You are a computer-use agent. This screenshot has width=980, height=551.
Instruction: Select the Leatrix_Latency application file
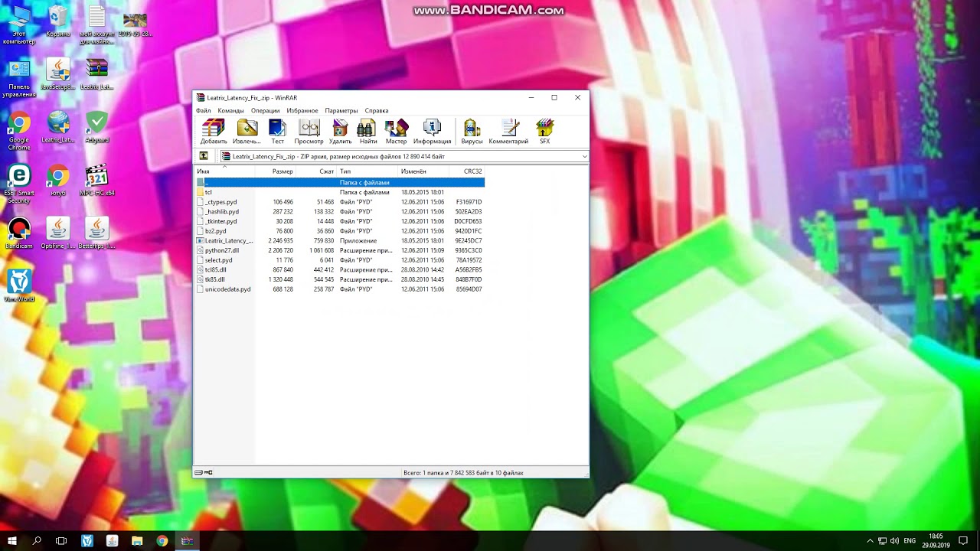(x=340, y=240)
